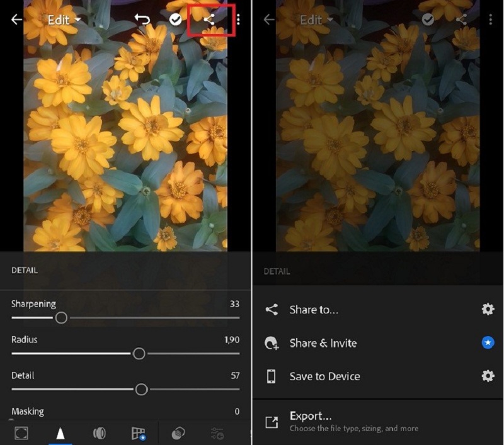Open the Geometry grid tool

click(139, 433)
